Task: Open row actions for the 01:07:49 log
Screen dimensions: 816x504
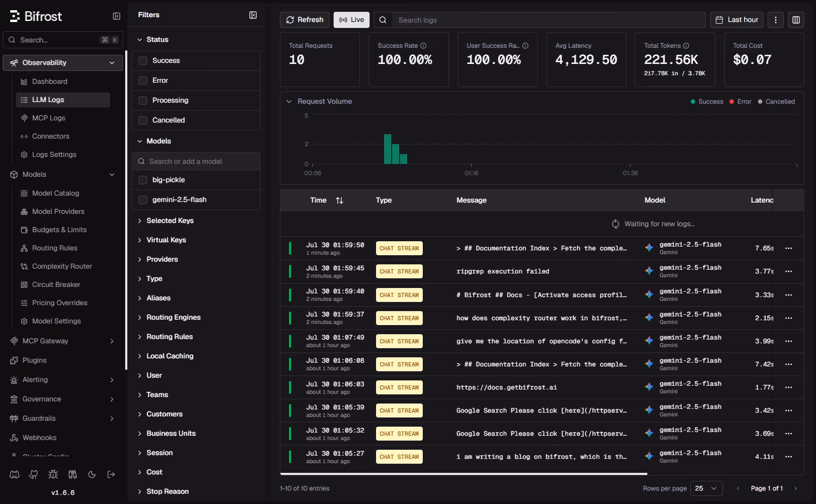Action: [789, 341]
